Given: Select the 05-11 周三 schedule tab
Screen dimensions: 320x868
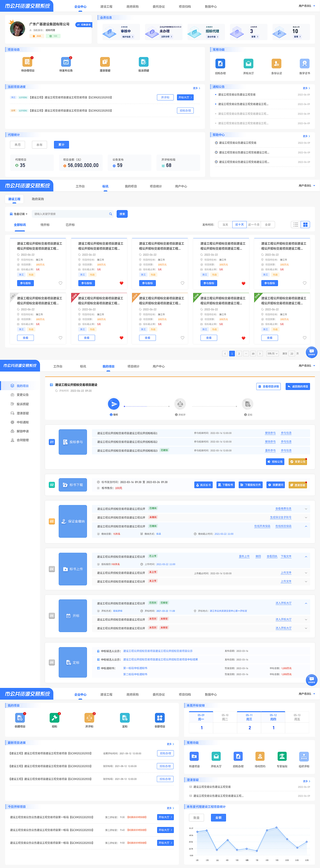Looking at the screenshot, I should 249,717.
